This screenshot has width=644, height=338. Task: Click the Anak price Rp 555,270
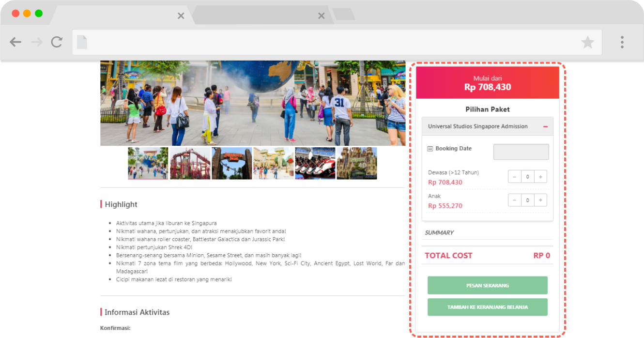pos(445,206)
